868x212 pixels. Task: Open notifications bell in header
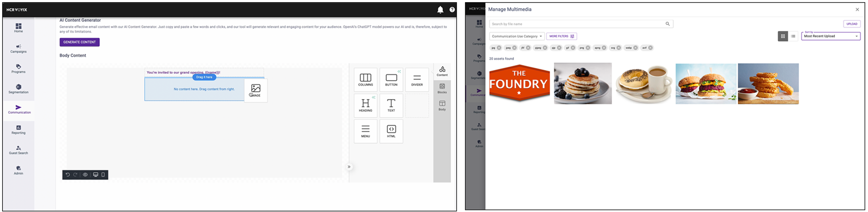coord(440,9)
